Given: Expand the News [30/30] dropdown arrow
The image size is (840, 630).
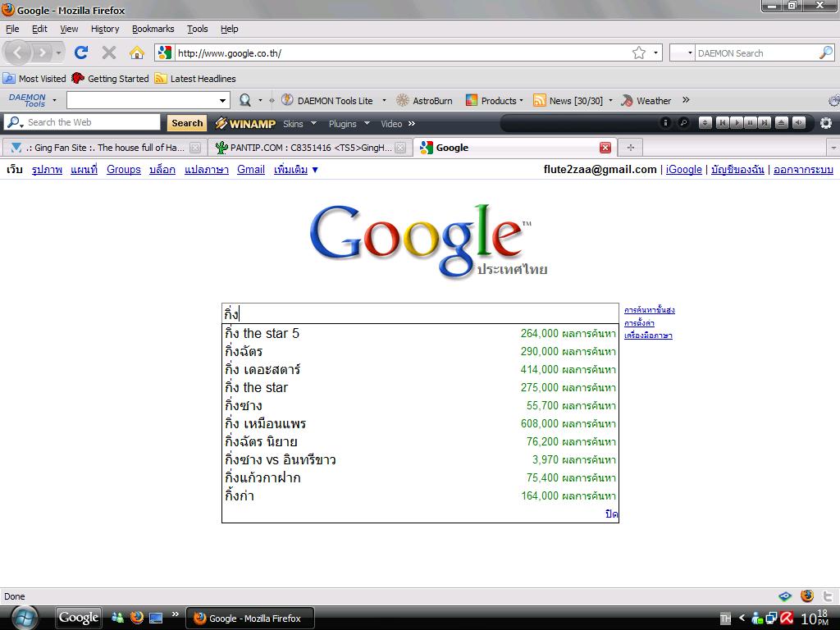Looking at the screenshot, I should (x=610, y=100).
